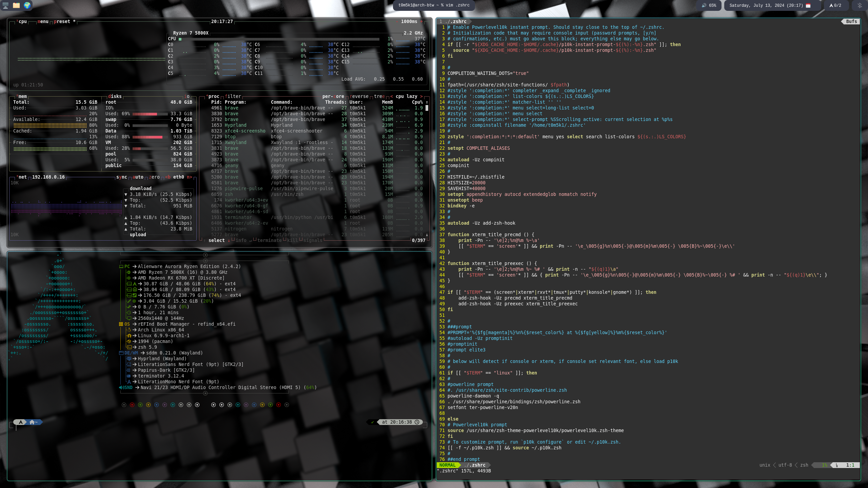Image resolution: width=868 pixels, height=488 pixels.
Task: Move process selection up with select arrow
Action: coord(204,240)
